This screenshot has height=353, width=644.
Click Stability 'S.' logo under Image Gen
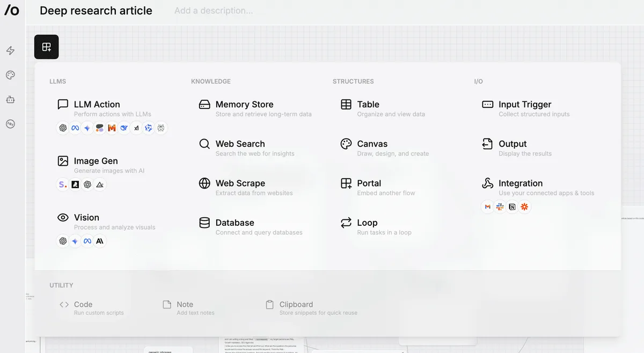coord(63,185)
